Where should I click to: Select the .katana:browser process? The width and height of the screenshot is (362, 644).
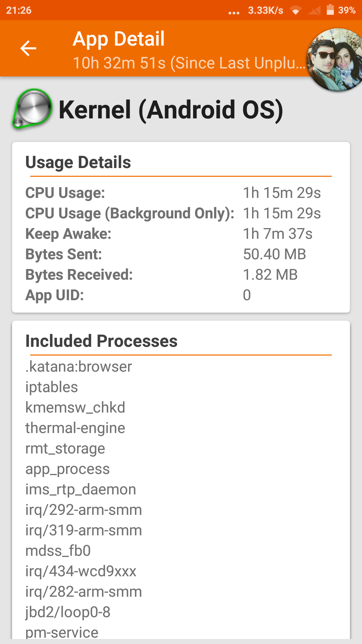click(x=79, y=367)
